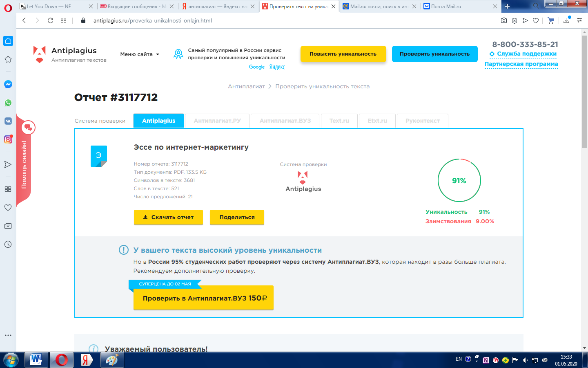Viewport: 588px width, 368px height.
Task: Open Служба поддержки link
Action: [x=523, y=54]
